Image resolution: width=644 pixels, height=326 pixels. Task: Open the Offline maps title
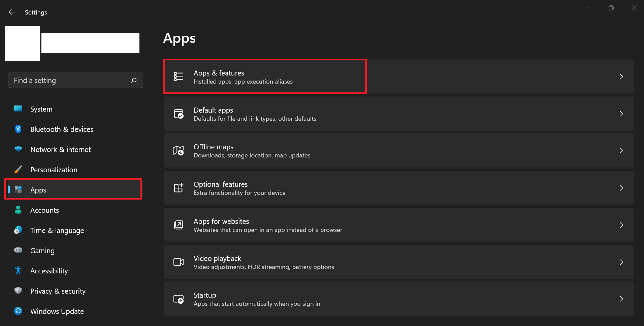pos(214,147)
